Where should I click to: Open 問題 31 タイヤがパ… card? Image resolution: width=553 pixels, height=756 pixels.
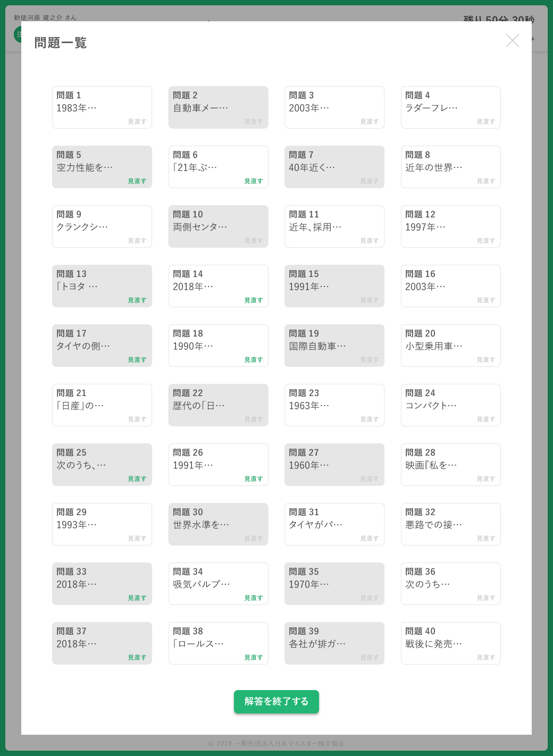(x=334, y=524)
